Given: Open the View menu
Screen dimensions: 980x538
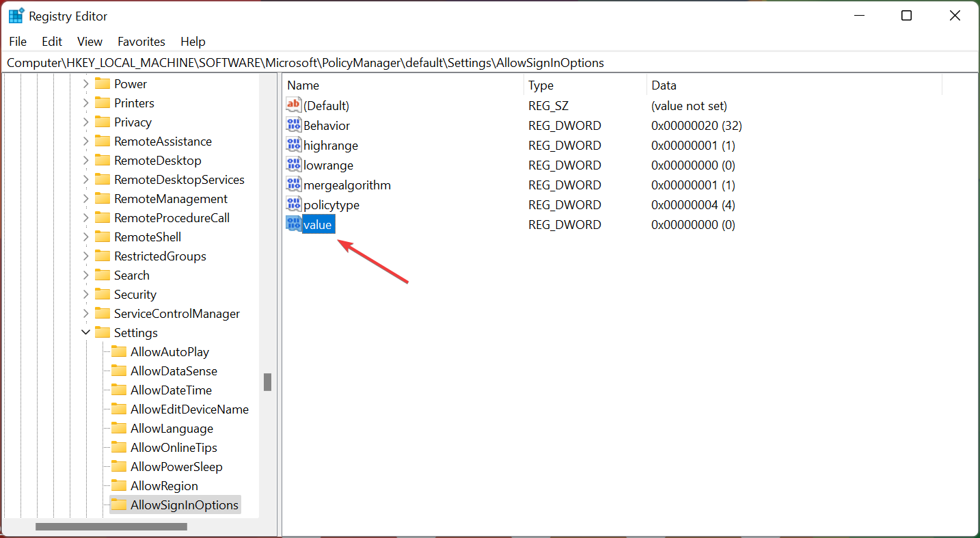Looking at the screenshot, I should (90, 42).
